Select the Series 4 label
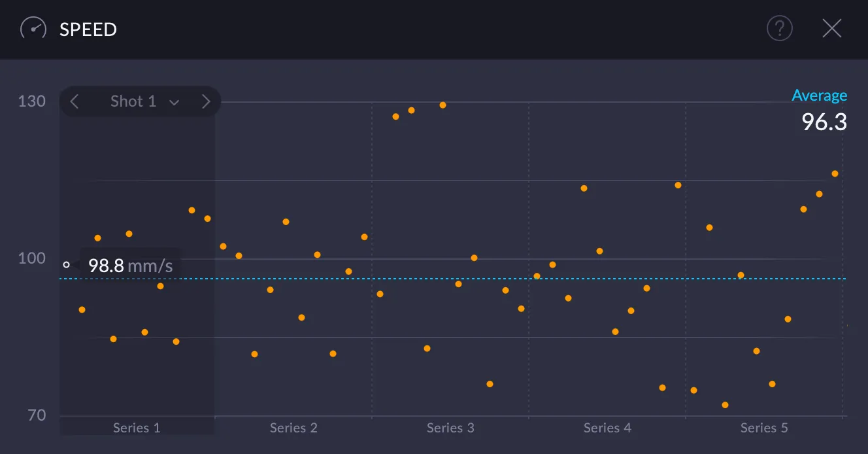 pyautogui.click(x=607, y=427)
